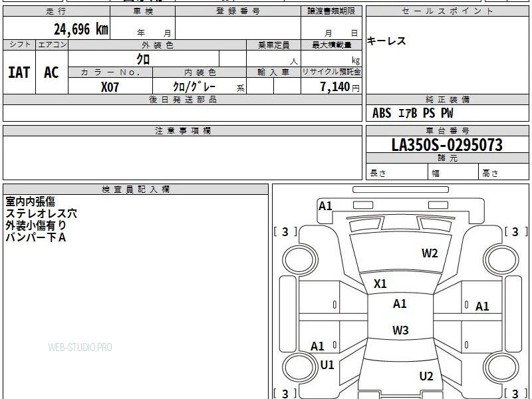Select the 純正装備 header
The width and height of the screenshot is (532, 399).
[x=448, y=99]
